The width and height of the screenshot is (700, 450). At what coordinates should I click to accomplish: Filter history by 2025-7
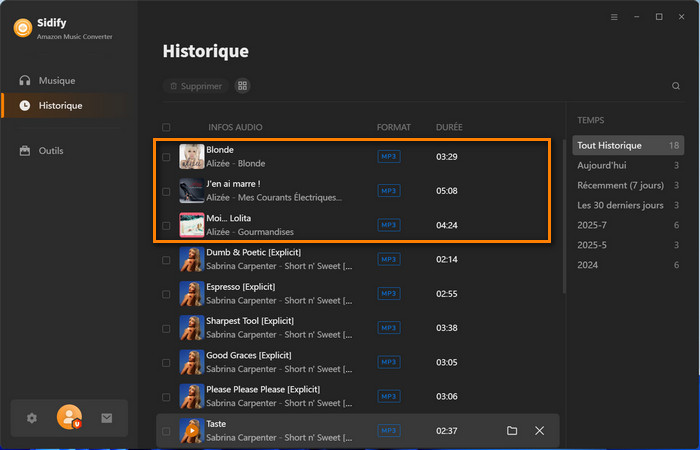coord(593,225)
